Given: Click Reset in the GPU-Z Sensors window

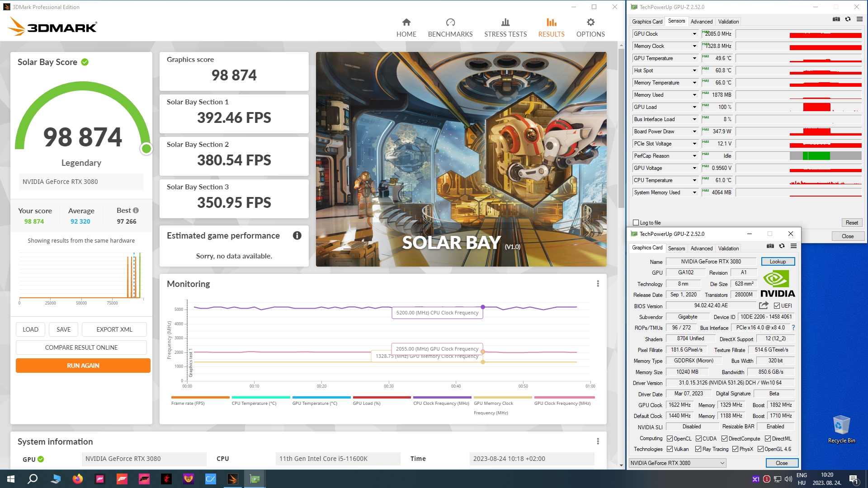Looking at the screenshot, I should point(852,223).
